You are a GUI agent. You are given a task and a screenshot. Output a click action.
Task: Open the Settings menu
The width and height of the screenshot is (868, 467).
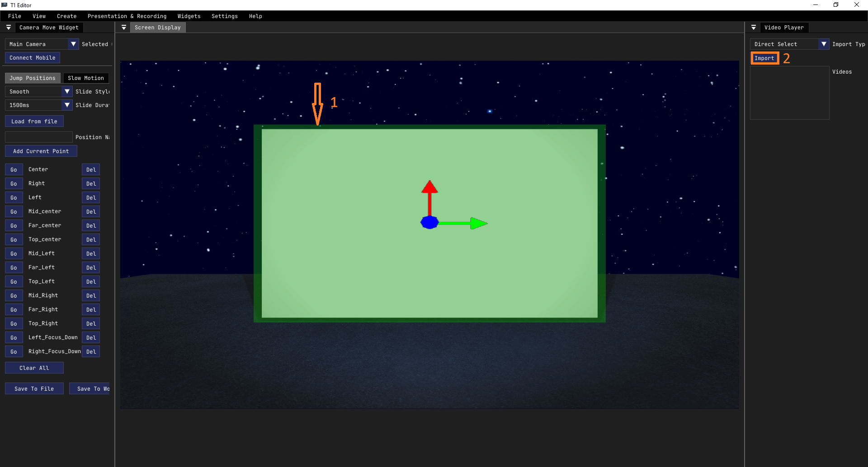tap(225, 16)
